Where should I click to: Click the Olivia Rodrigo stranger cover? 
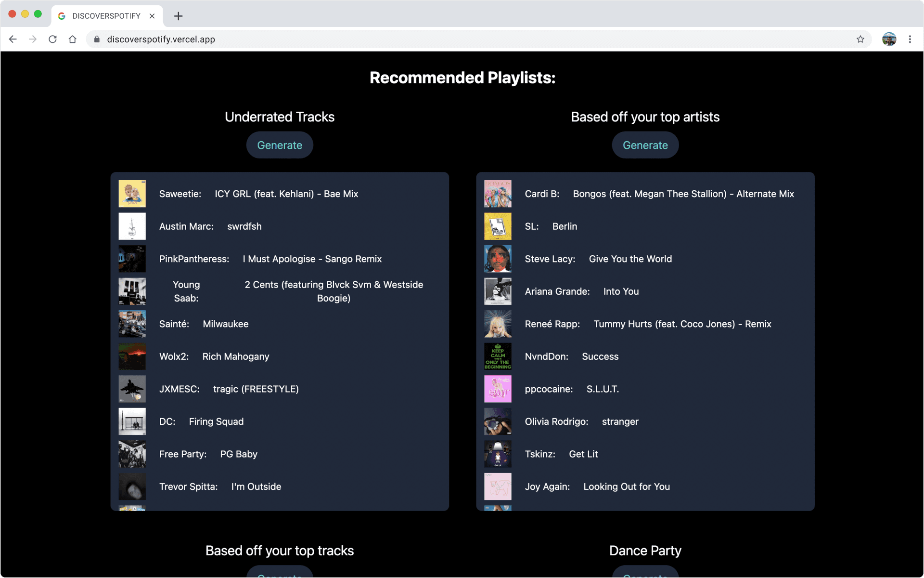(x=498, y=421)
